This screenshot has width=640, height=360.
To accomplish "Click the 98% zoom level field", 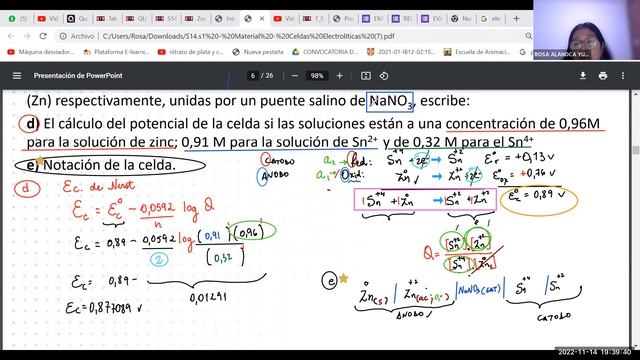I will (x=317, y=76).
